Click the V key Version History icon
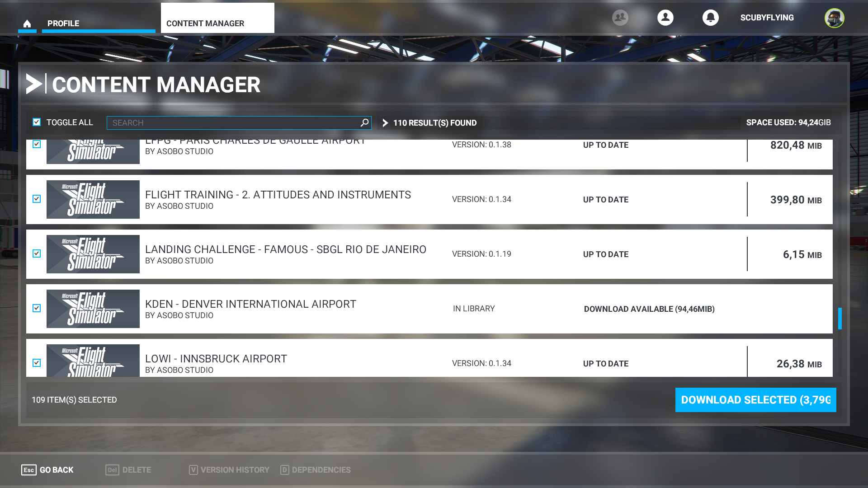868x488 pixels. tap(193, 470)
